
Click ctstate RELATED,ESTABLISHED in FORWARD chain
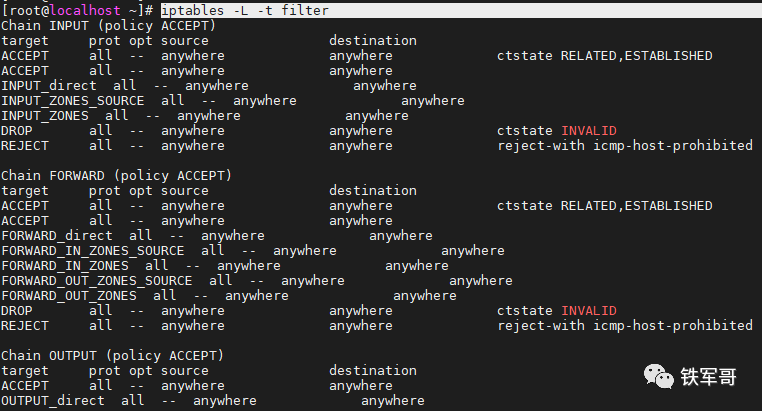pos(604,205)
